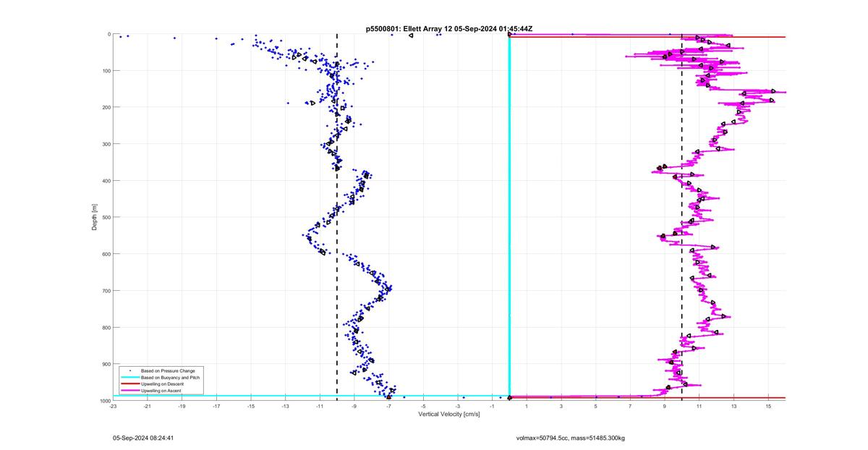Click positive velocity tick label '7'
The height and width of the screenshot is (450, 868).
tap(630, 407)
